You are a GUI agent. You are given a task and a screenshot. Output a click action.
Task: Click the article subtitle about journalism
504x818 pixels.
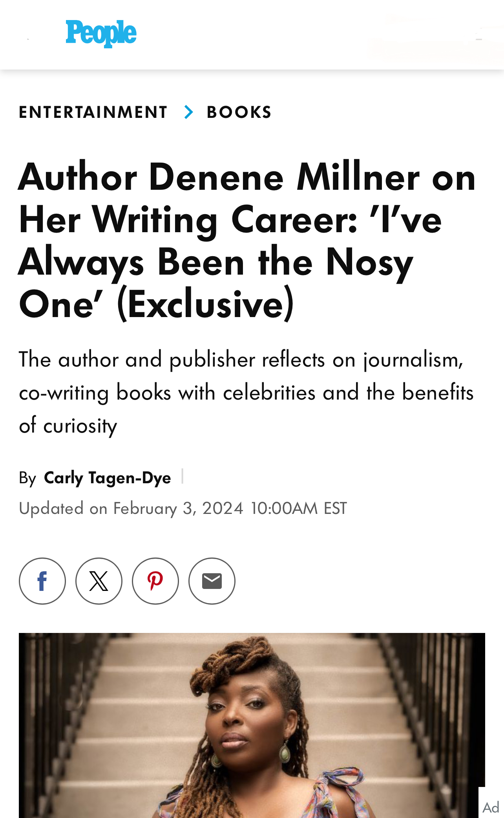247,392
